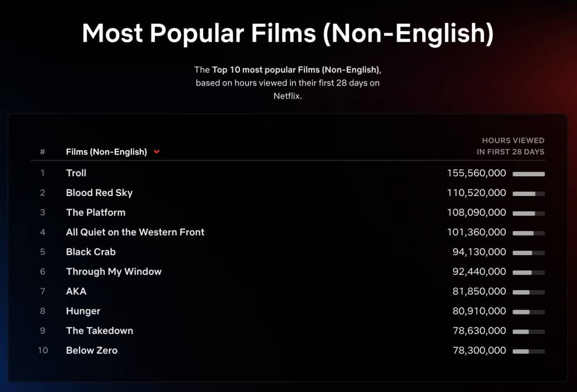Open the Troll film entry
This screenshot has width=577, height=392.
coord(76,173)
